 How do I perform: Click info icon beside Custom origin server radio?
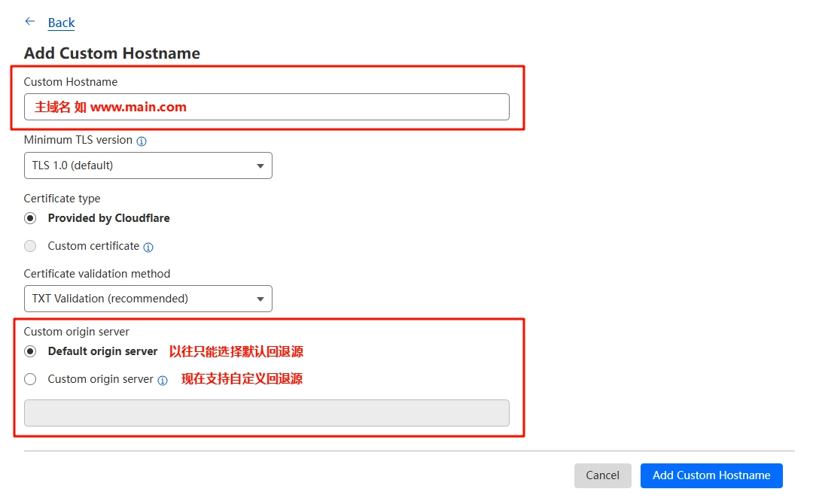(x=163, y=380)
